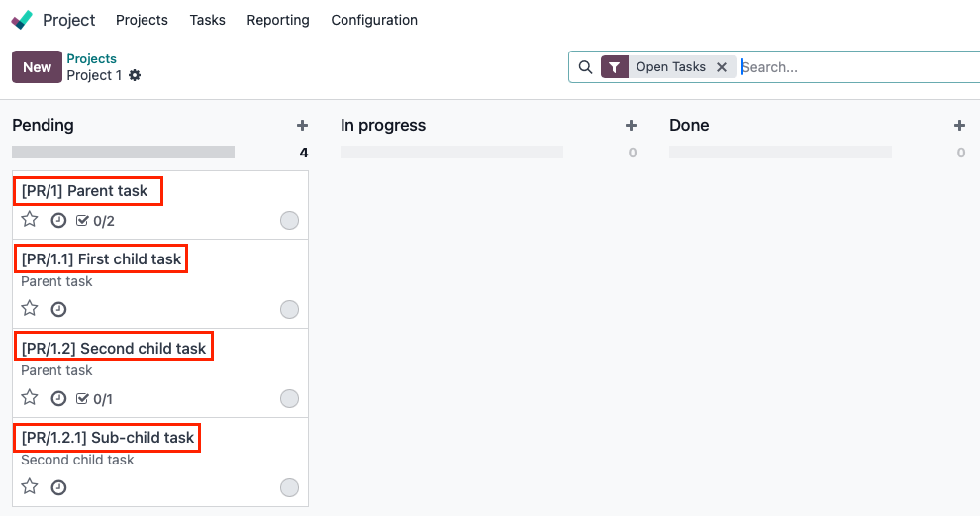
Task: Toggle the state circle on Parent task
Action: click(x=289, y=221)
